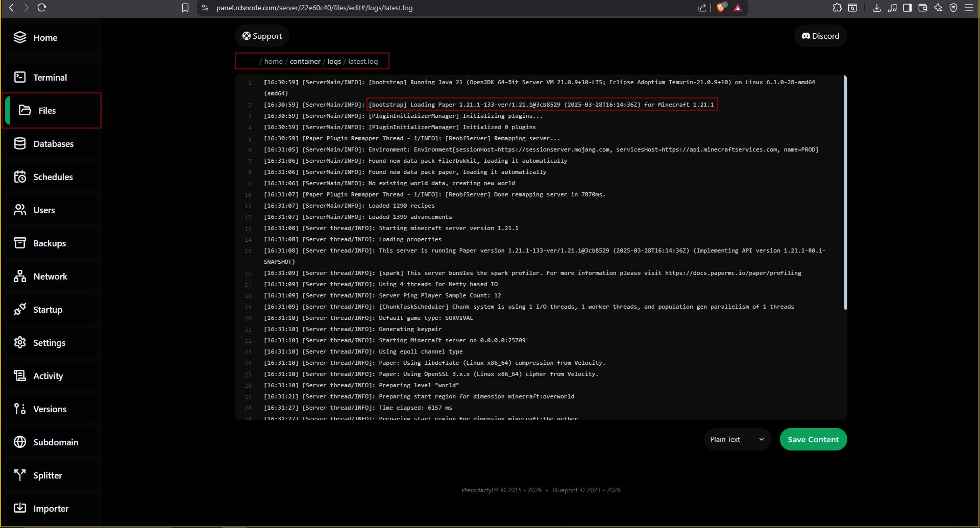Open Home in the sidebar
Screen dimensions: 980x528
pyautogui.click(x=50, y=38)
